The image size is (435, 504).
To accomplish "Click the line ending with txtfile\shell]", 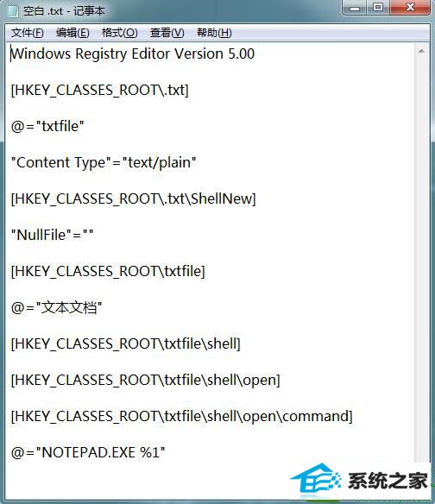I will tap(125, 344).
